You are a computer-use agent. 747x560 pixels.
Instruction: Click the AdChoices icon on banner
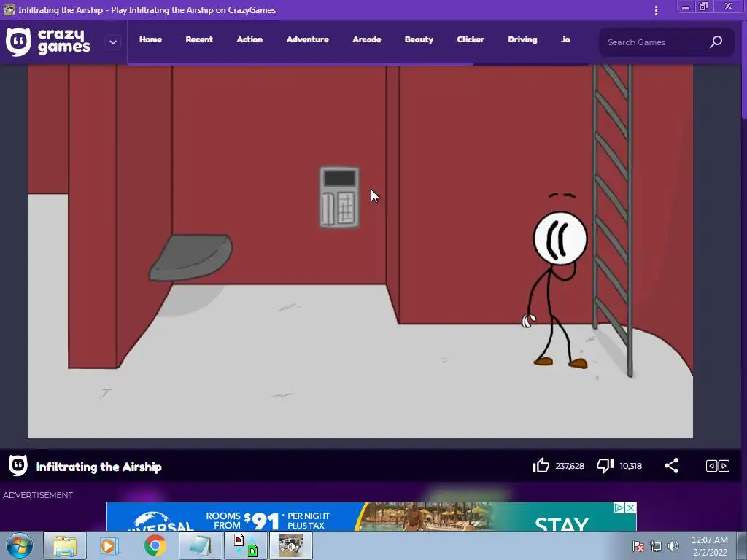(619, 507)
